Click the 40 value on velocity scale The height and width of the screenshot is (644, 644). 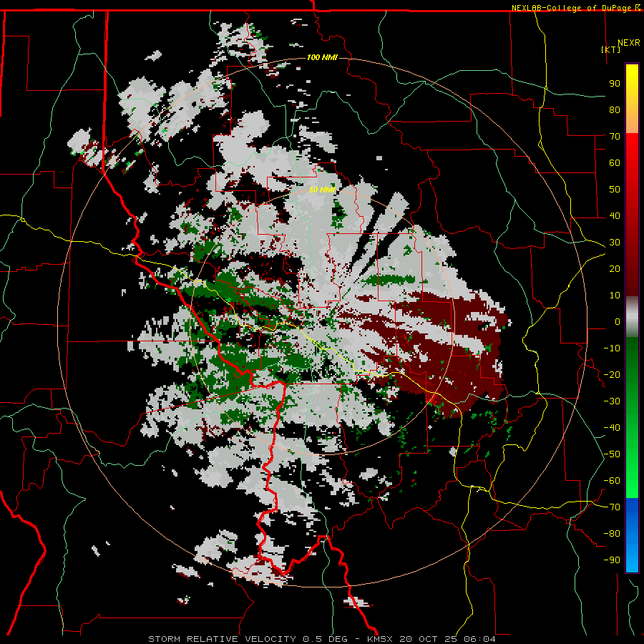click(x=615, y=216)
